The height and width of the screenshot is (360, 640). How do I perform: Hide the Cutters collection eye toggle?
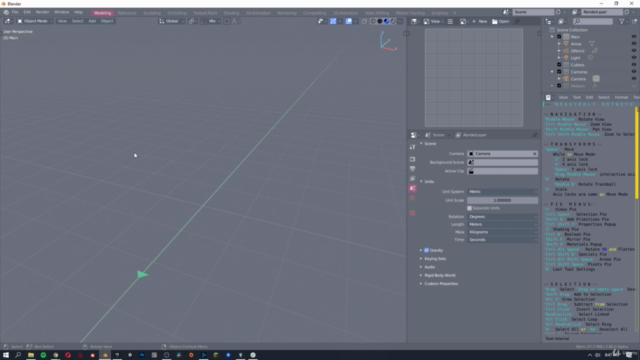[633, 64]
